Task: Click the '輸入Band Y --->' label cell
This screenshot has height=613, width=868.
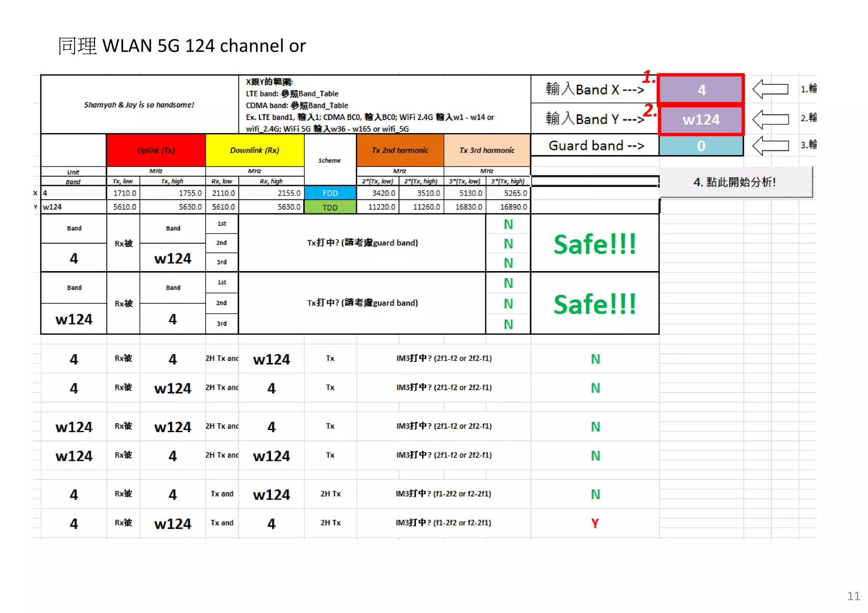Action: (595, 119)
